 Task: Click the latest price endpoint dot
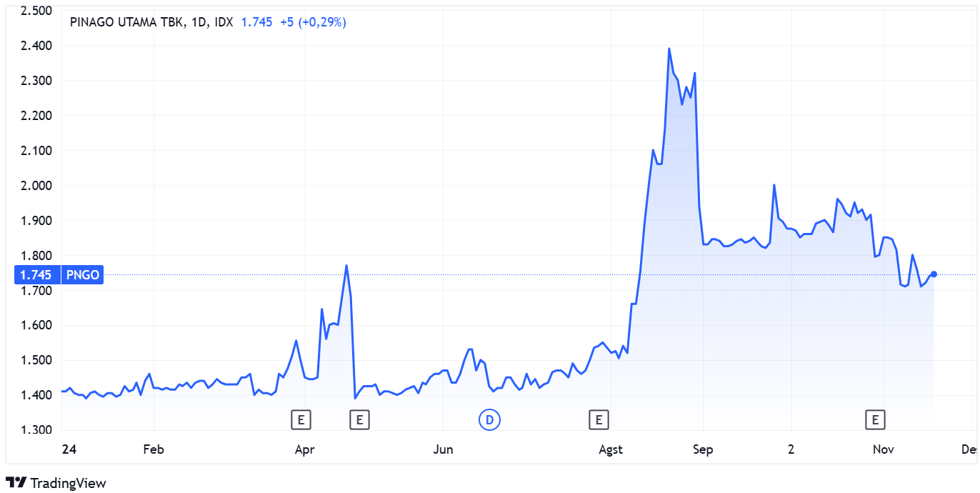pos(934,274)
